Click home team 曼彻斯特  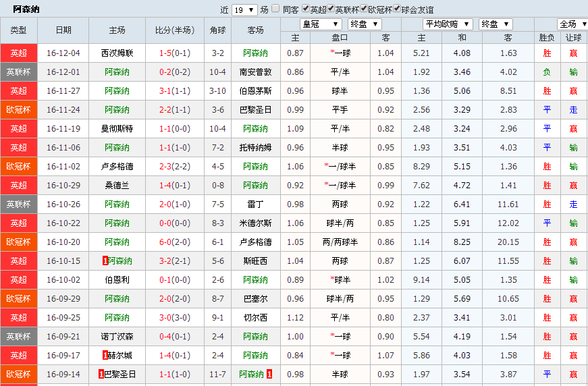coord(117,129)
